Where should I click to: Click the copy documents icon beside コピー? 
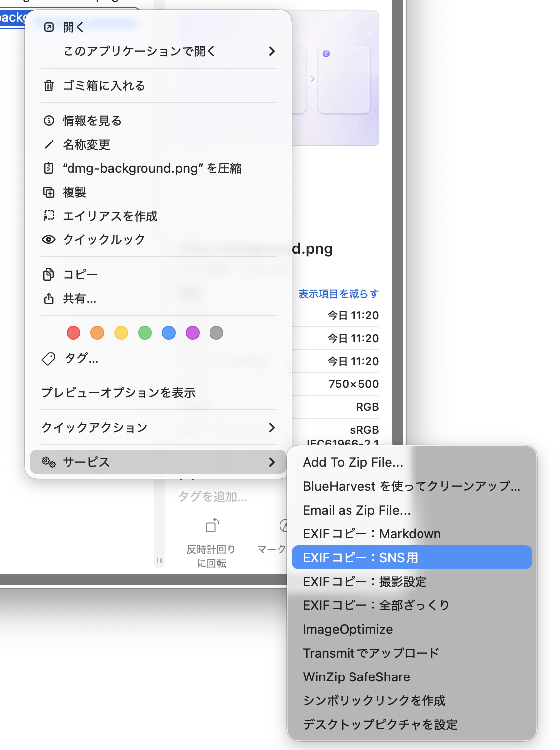click(x=49, y=274)
